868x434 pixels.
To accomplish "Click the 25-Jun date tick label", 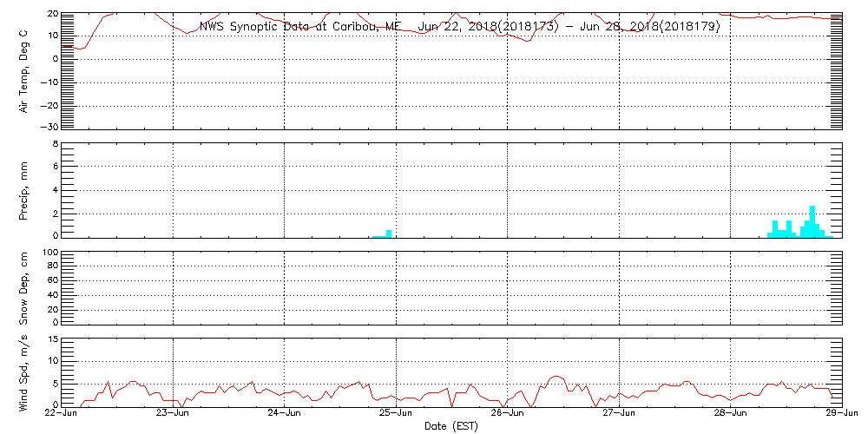I will coord(397,414).
